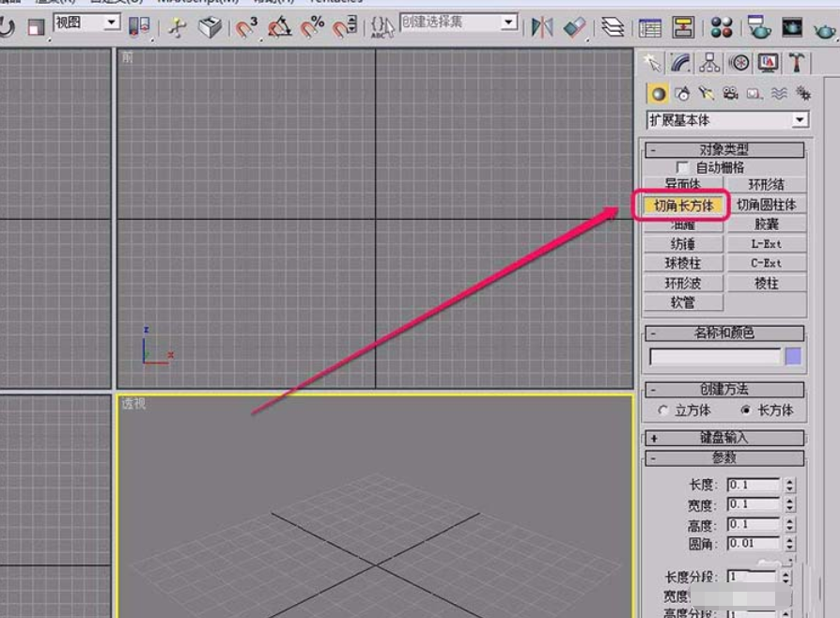Screen dimensions: 840x618
Task: Select the Cameras creation icon
Action: coord(731,93)
